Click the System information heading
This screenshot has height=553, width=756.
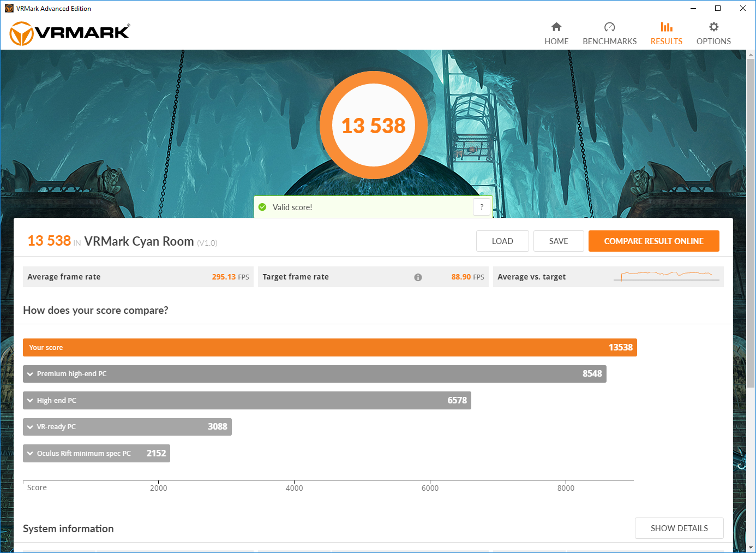coord(68,528)
